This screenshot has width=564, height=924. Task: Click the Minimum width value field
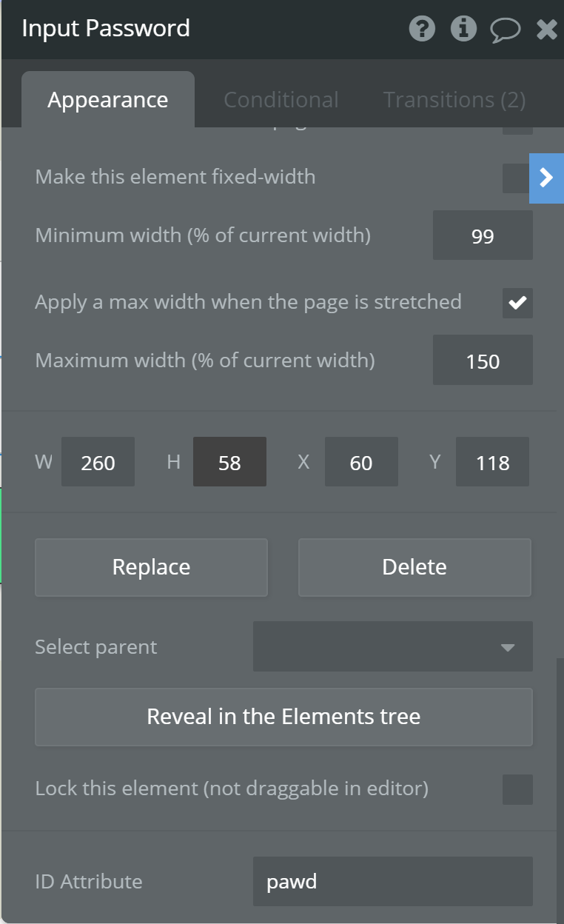pos(483,235)
